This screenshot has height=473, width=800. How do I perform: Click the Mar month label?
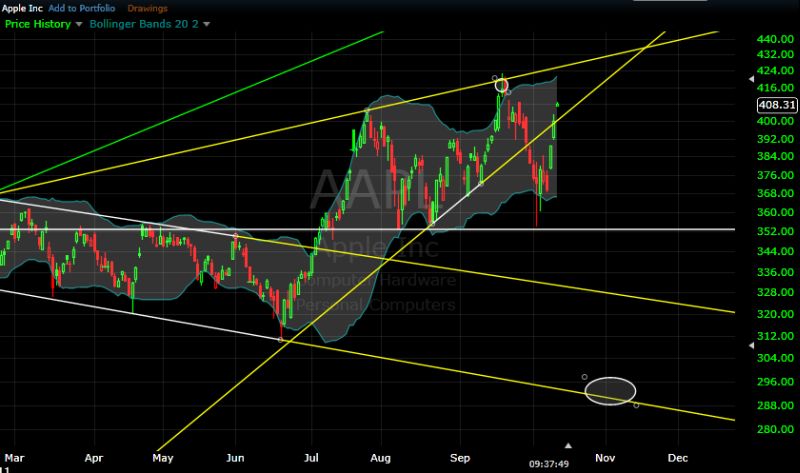(x=14, y=458)
